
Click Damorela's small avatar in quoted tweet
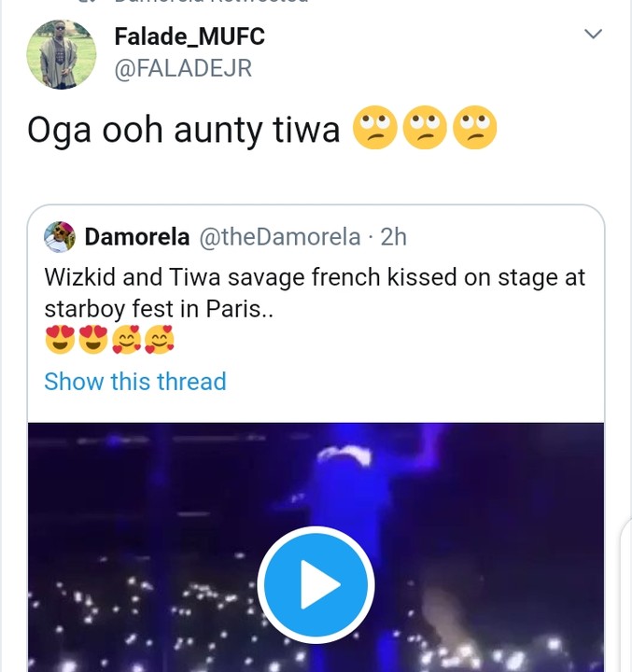(x=60, y=237)
